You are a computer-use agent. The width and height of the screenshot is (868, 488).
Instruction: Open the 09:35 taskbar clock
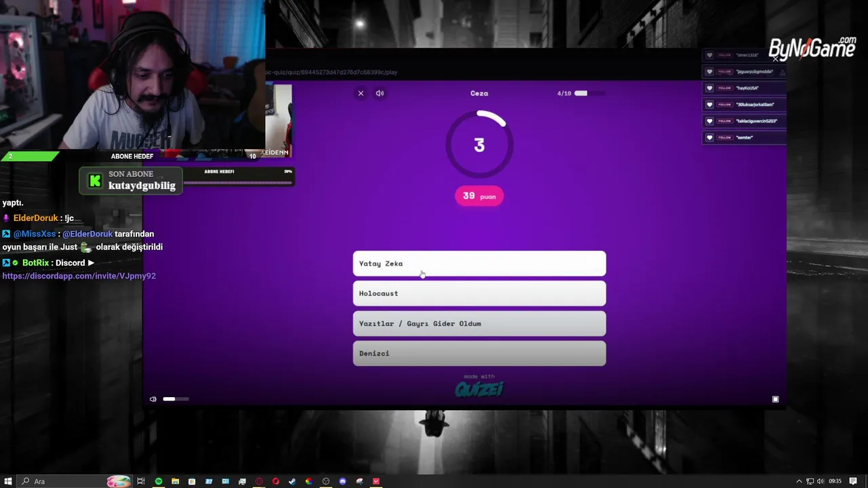pyautogui.click(x=835, y=481)
